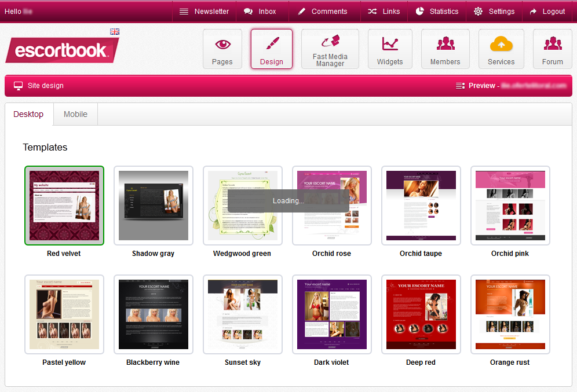The height and width of the screenshot is (392, 577).
Task: Go to Inbox in top bar
Action: click(260, 12)
